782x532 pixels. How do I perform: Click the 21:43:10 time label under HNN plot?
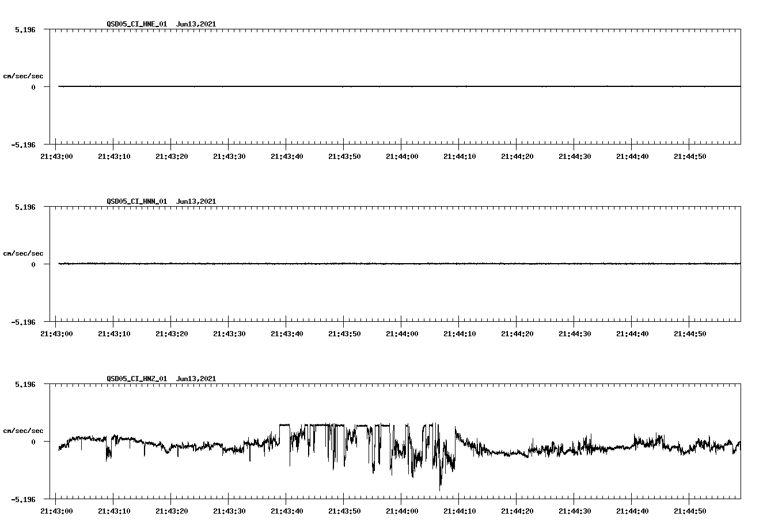pyautogui.click(x=114, y=334)
